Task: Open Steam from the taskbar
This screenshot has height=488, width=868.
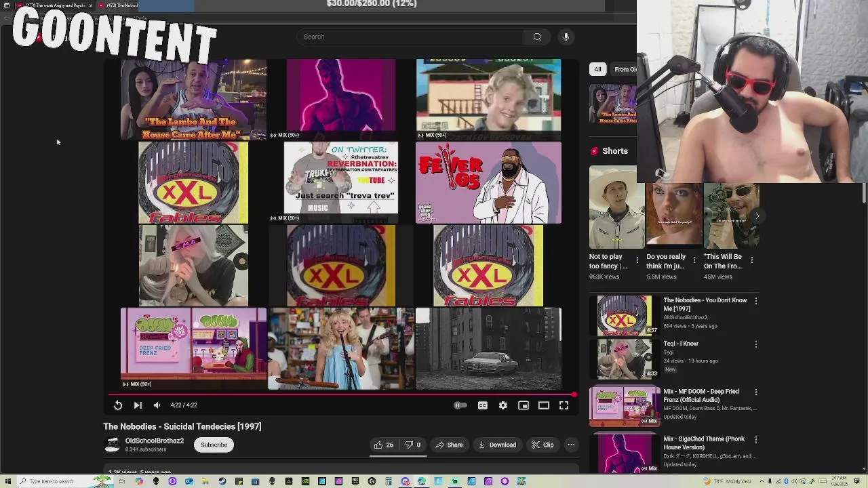Action: (222, 481)
